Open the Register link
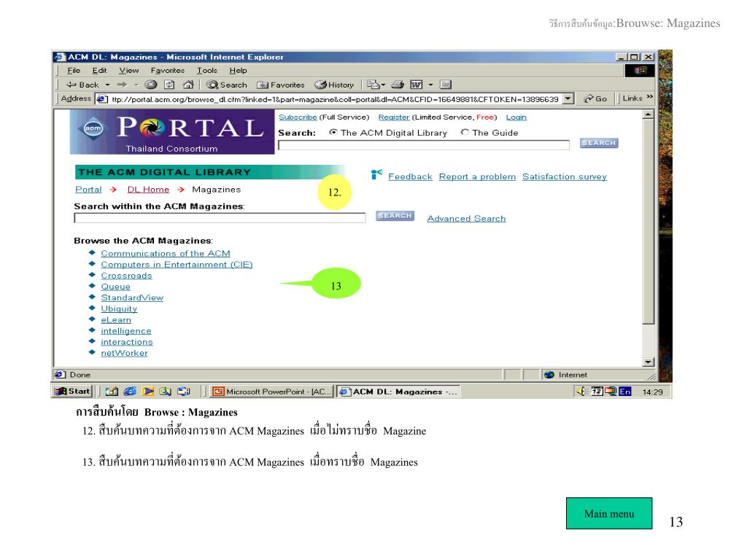Screen dimensions: 747x560 click(394, 117)
